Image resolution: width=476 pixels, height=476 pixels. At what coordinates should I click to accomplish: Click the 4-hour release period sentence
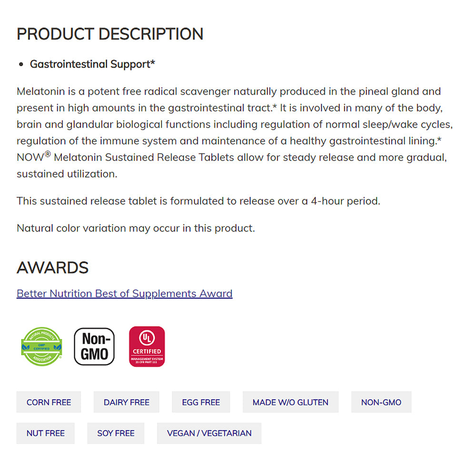198,201
